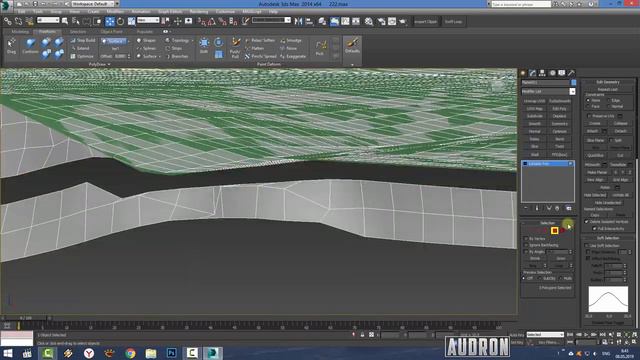640x360 pixels.
Task: Click the Step Build tool
Action: 83,40
